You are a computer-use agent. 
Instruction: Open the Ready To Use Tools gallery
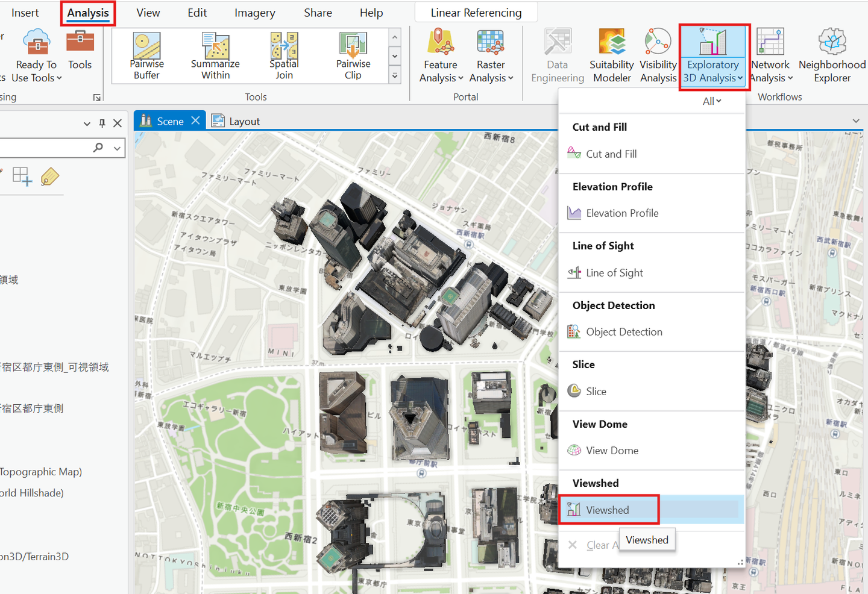pyautogui.click(x=36, y=55)
